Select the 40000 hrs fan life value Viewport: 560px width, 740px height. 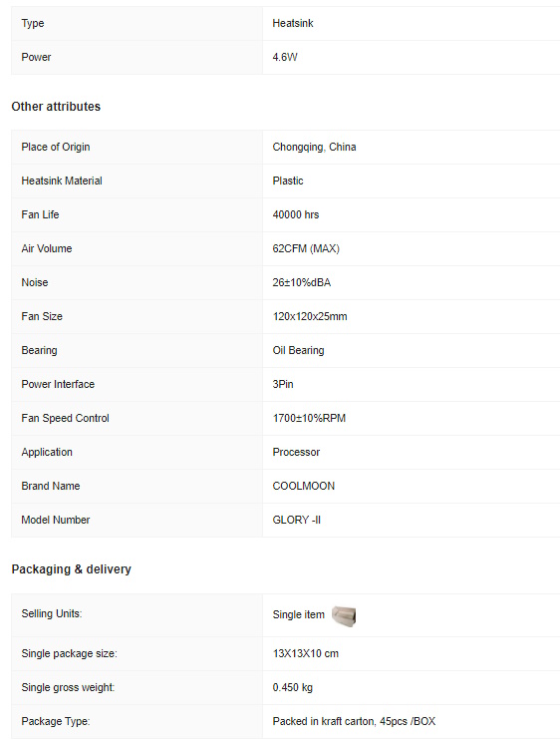tap(296, 214)
